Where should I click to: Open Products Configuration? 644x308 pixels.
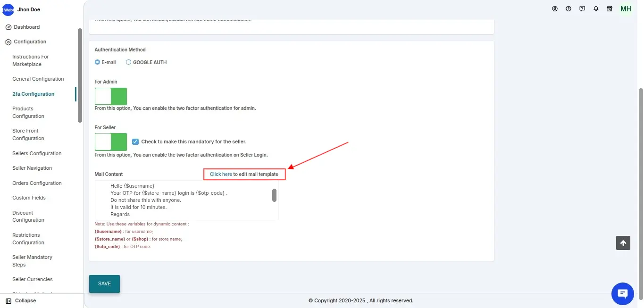(x=28, y=112)
